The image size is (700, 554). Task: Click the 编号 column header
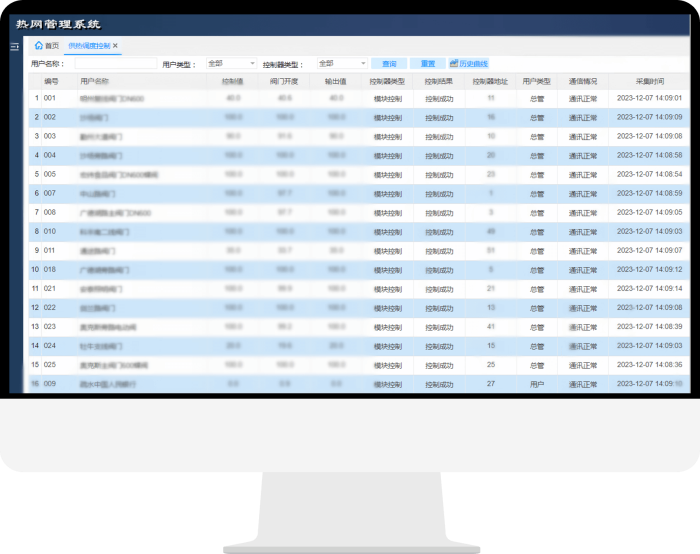[51, 81]
